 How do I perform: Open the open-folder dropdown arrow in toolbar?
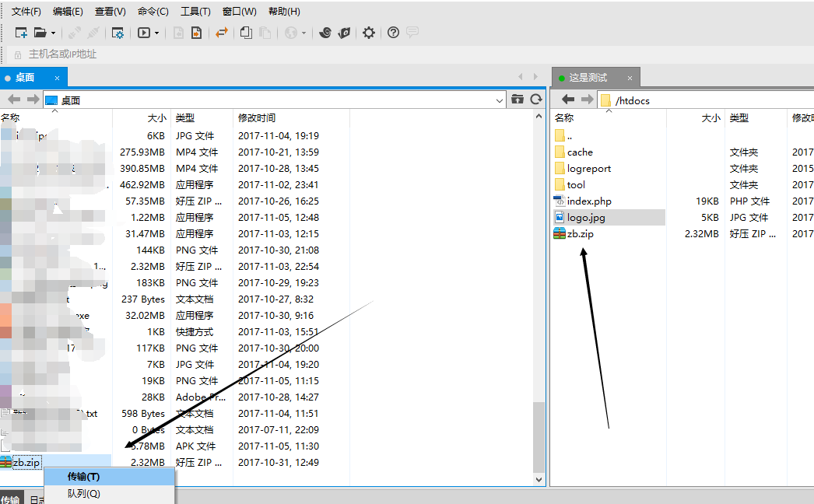53,33
